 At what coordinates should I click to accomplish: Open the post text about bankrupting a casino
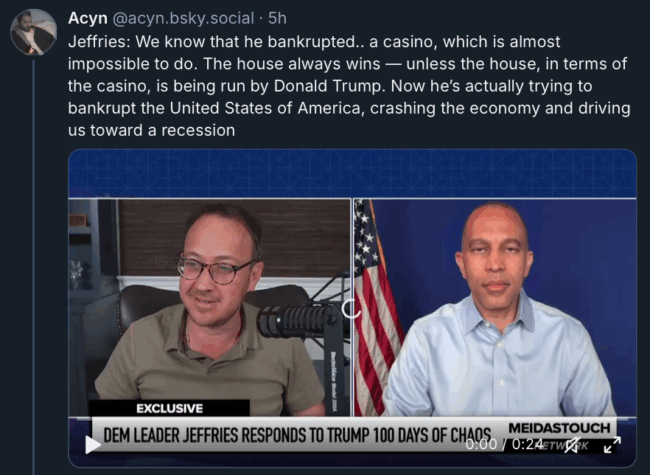[x=349, y=86]
